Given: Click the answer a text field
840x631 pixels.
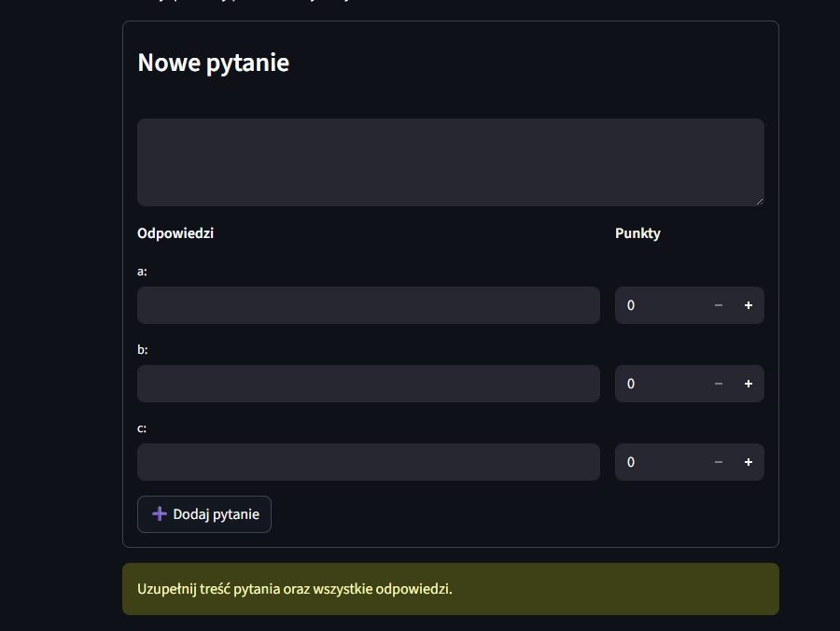Looking at the screenshot, I should pos(368,305).
